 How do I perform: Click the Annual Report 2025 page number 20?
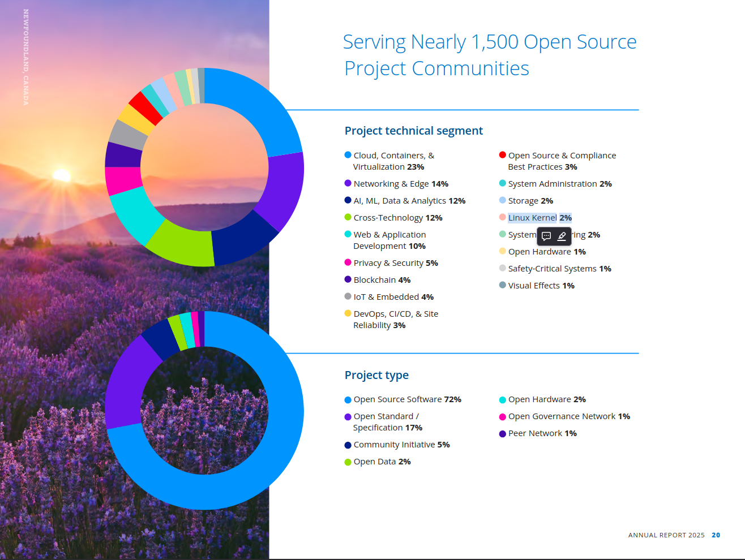pyautogui.click(x=716, y=535)
